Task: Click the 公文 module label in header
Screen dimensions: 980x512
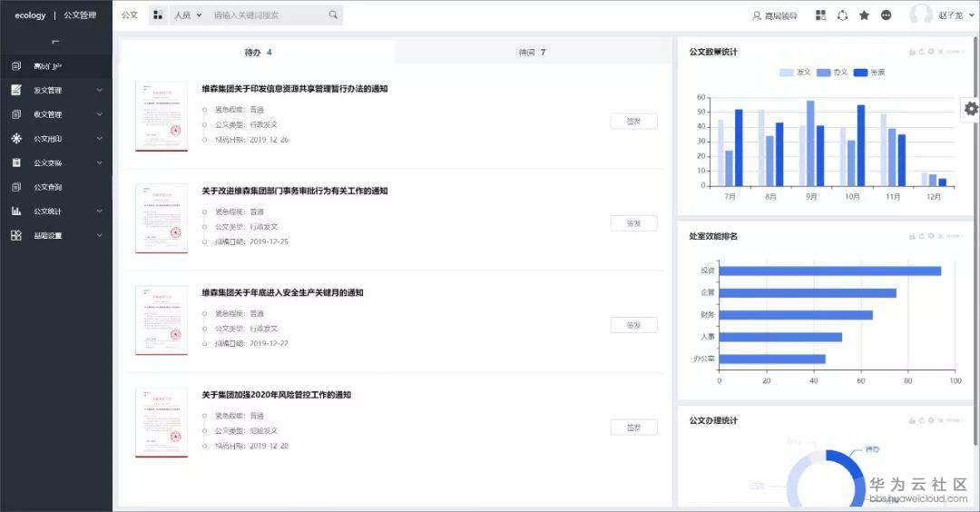Action: [x=130, y=15]
